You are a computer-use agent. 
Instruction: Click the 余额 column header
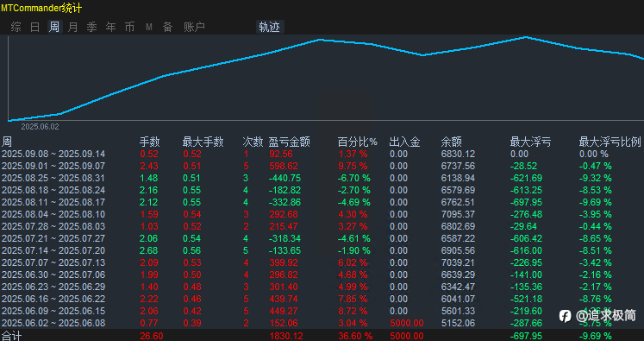[x=452, y=142]
